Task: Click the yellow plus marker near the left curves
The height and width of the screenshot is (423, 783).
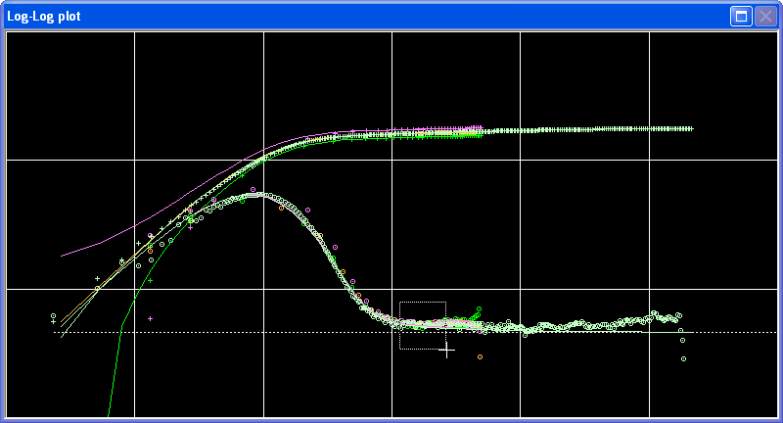Action: pos(97,278)
